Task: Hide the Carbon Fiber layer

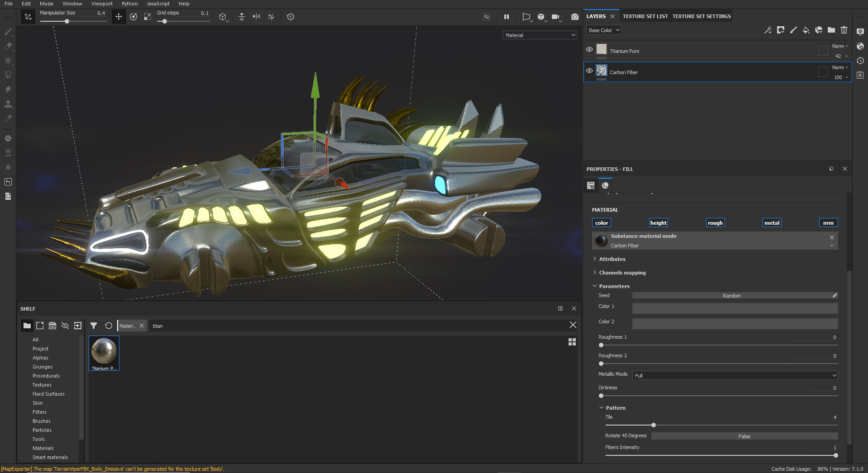Action: pos(589,71)
